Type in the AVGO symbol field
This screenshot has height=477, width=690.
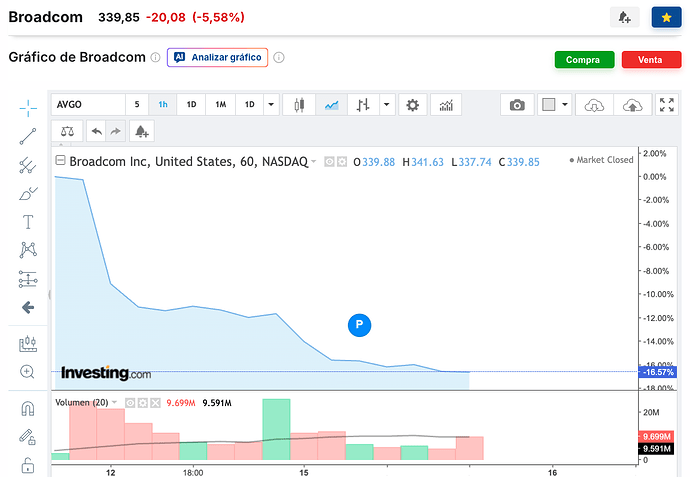pos(85,104)
